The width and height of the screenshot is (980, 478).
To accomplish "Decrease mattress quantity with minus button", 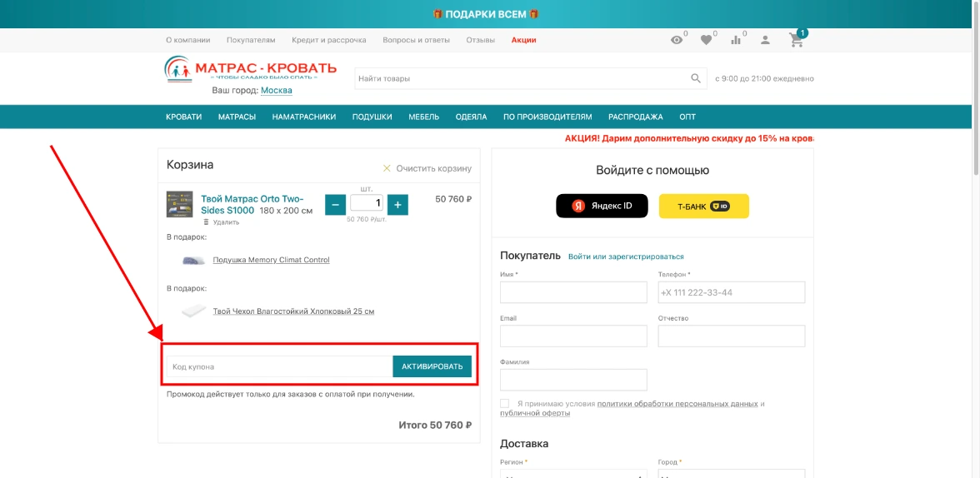I will pos(336,204).
